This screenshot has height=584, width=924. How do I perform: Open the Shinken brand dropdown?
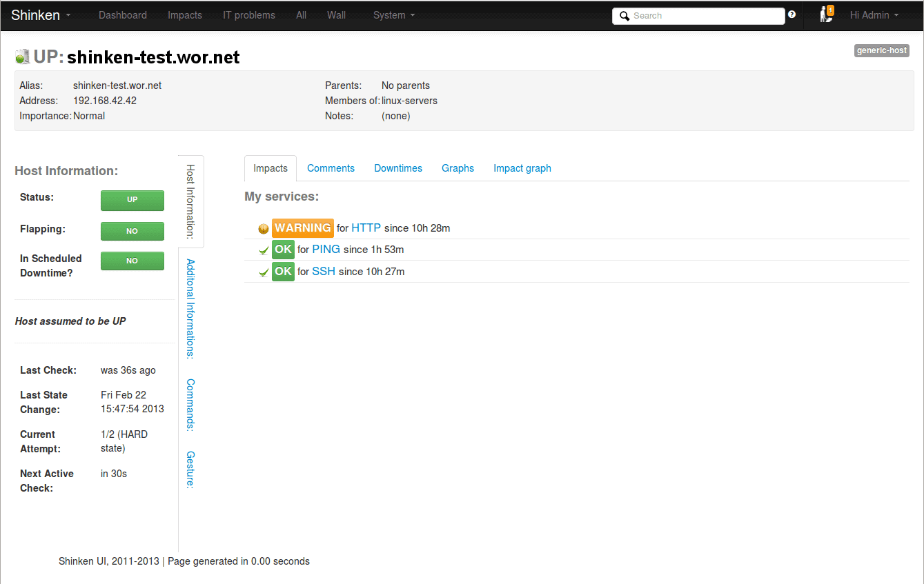point(41,15)
